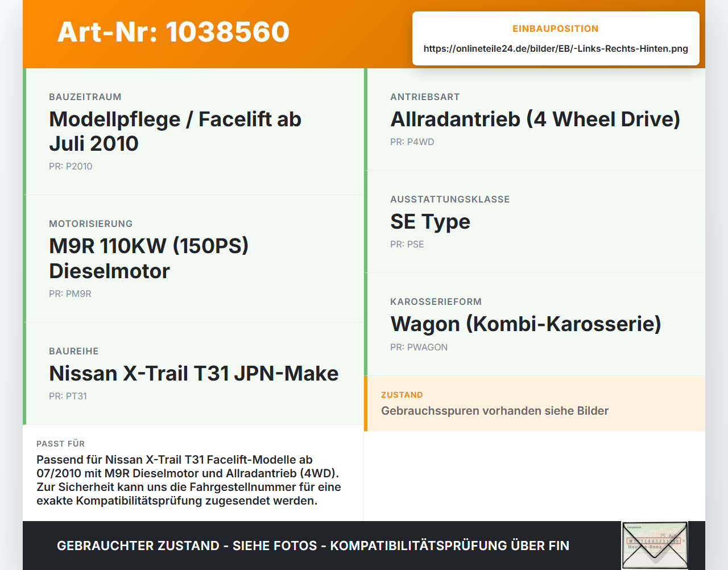Click the PR: PSE code
The image size is (728, 570).
[x=407, y=244]
